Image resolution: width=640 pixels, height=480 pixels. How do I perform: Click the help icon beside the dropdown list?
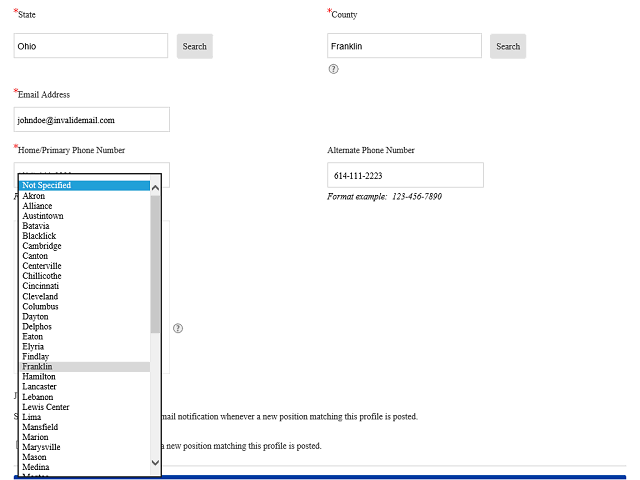click(x=178, y=328)
